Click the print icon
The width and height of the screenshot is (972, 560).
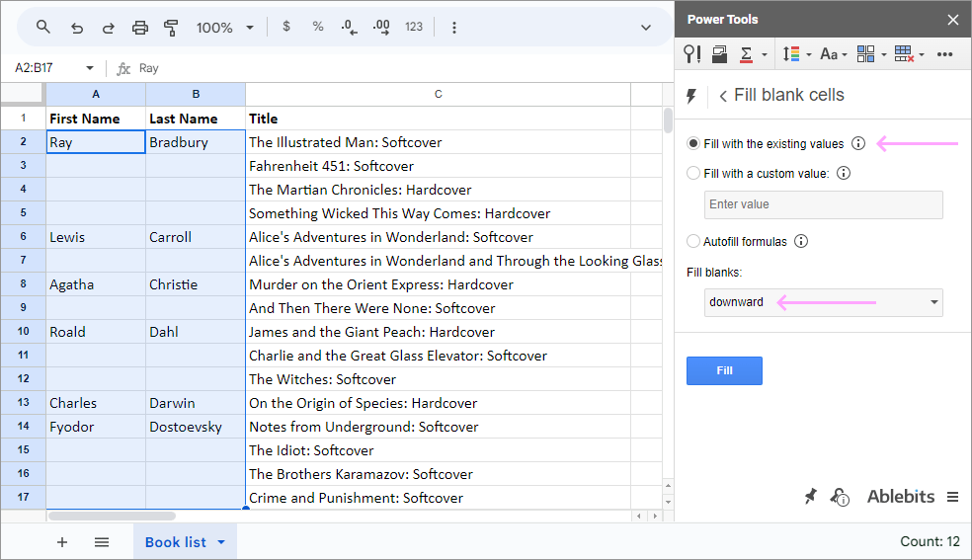click(140, 28)
